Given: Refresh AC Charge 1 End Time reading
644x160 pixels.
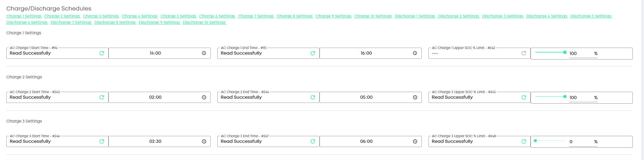Looking at the screenshot, I should [313, 53].
